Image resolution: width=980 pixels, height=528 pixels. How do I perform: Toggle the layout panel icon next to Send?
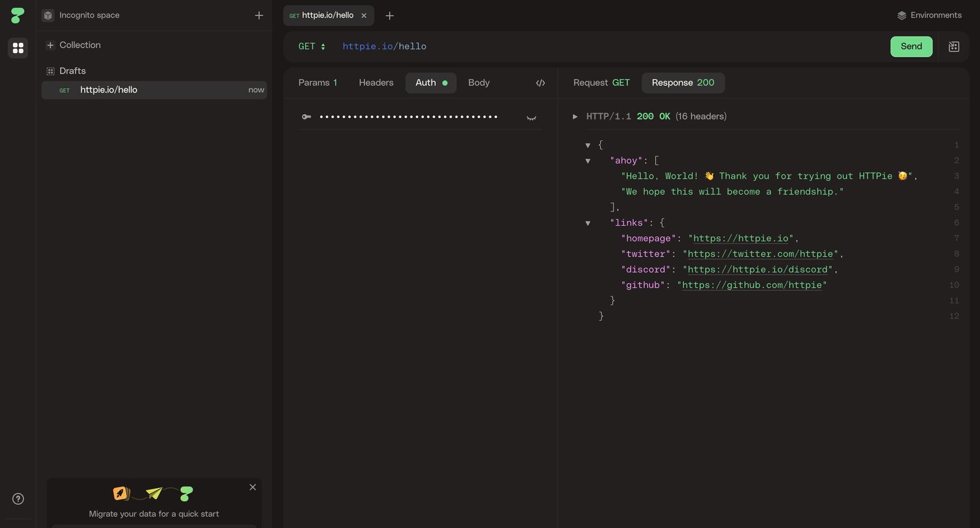pyautogui.click(x=953, y=47)
